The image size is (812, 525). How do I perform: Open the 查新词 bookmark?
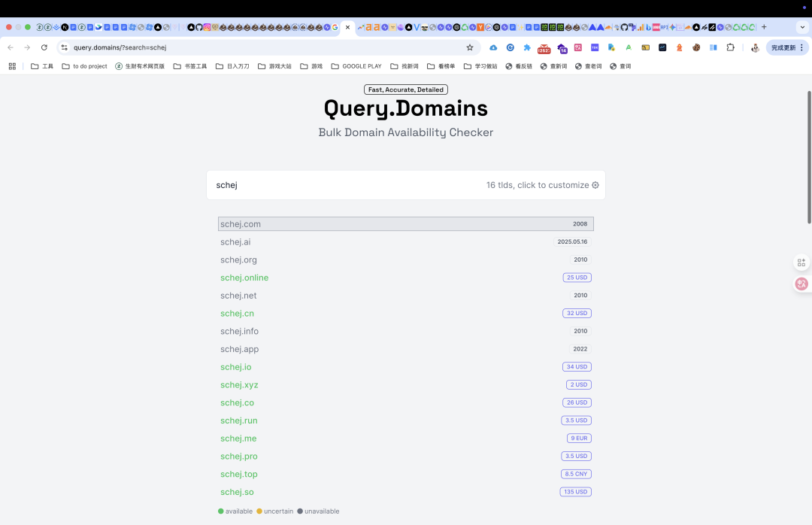pos(553,66)
